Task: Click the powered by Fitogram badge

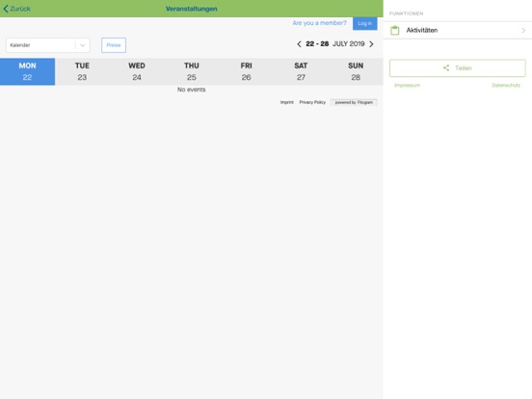Action: coord(354,102)
